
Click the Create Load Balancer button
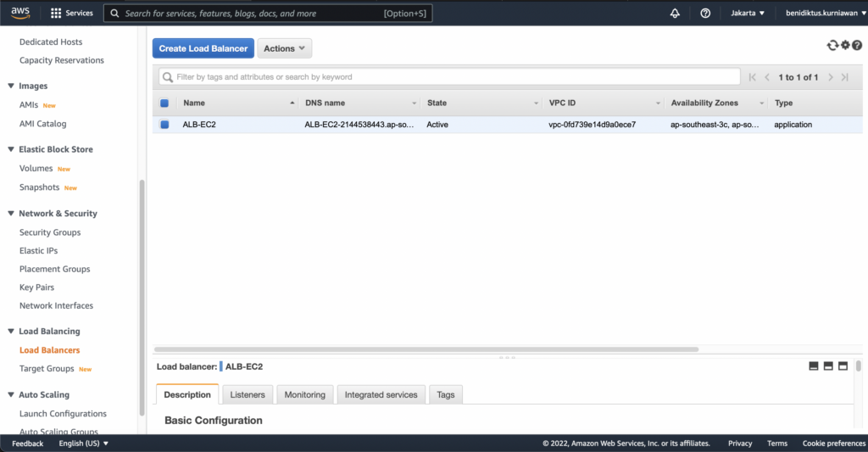(203, 48)
